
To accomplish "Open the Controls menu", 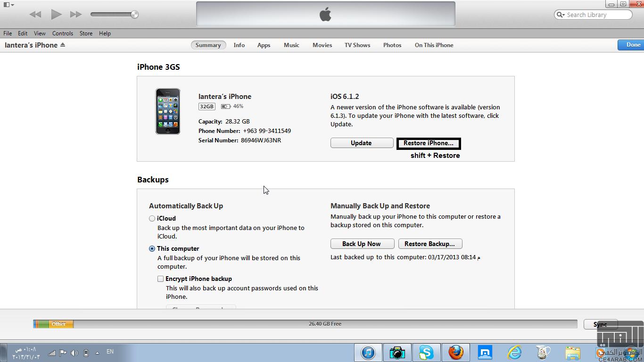I will click(63, 33).
